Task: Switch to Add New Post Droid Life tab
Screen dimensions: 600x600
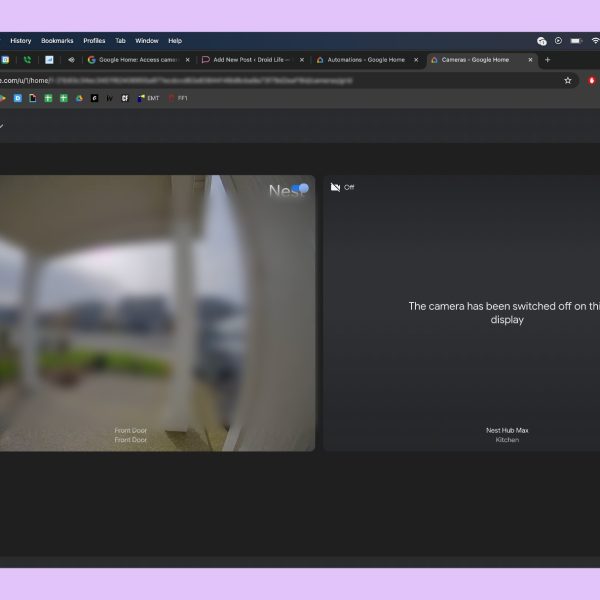Action: coord(248,60)
